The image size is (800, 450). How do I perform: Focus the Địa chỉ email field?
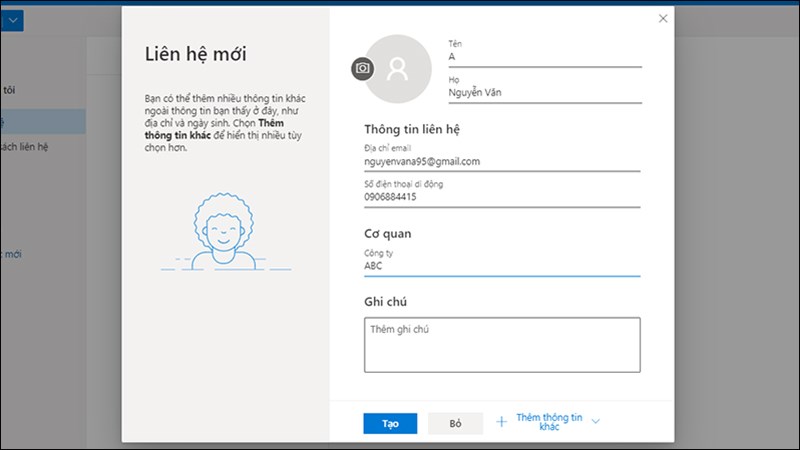click(502, 161)
